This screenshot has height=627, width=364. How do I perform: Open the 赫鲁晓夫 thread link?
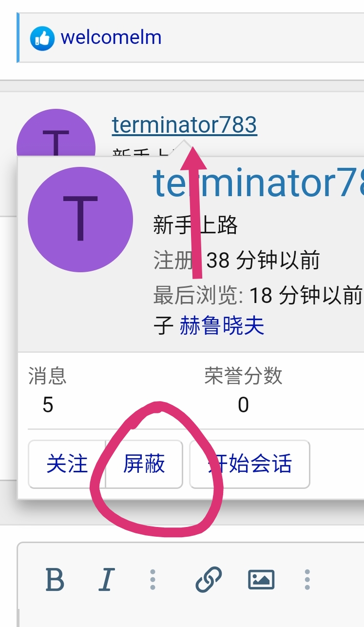pyautogui.click(x=222, y=325)
